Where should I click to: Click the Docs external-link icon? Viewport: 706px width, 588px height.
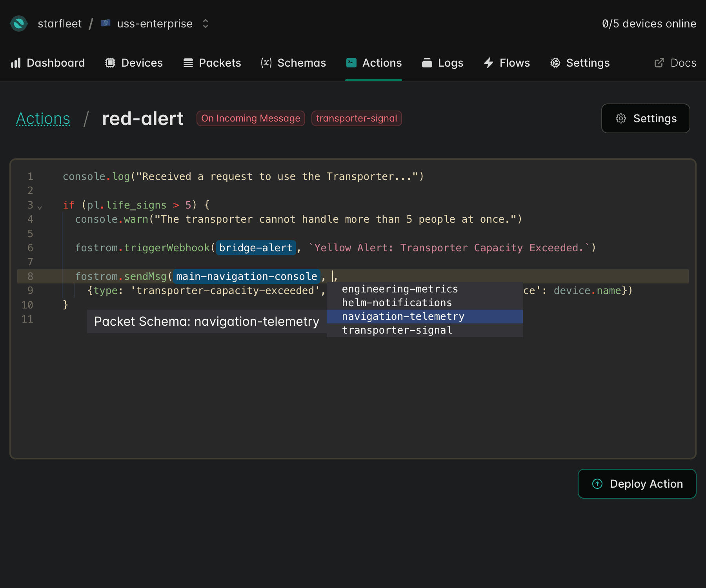tap(659, 63)
